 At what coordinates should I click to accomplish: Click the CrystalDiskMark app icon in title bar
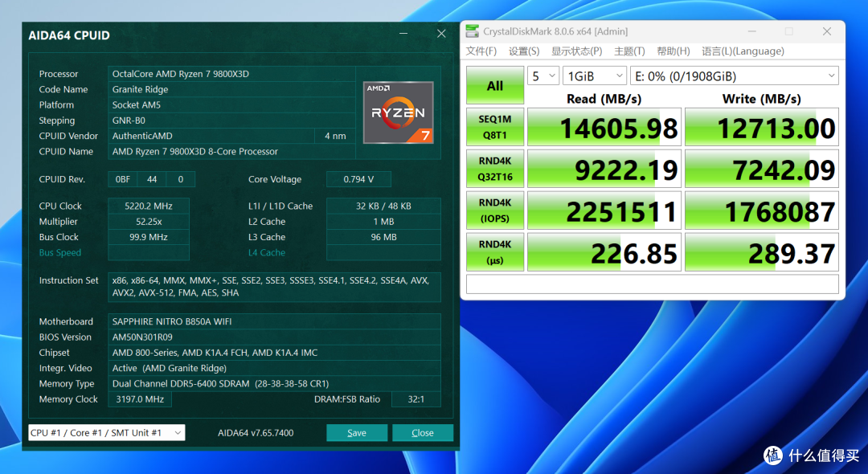[473, 31]
